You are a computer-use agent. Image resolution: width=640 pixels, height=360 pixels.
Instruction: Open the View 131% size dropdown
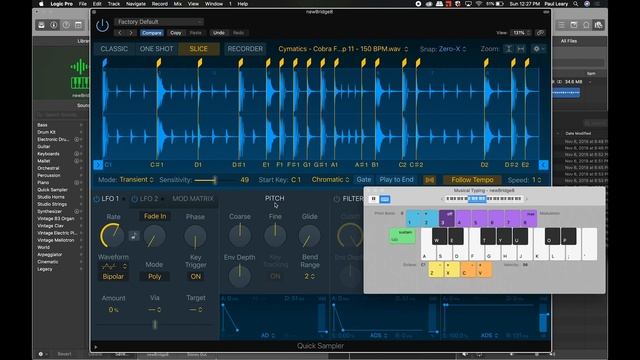522,33
